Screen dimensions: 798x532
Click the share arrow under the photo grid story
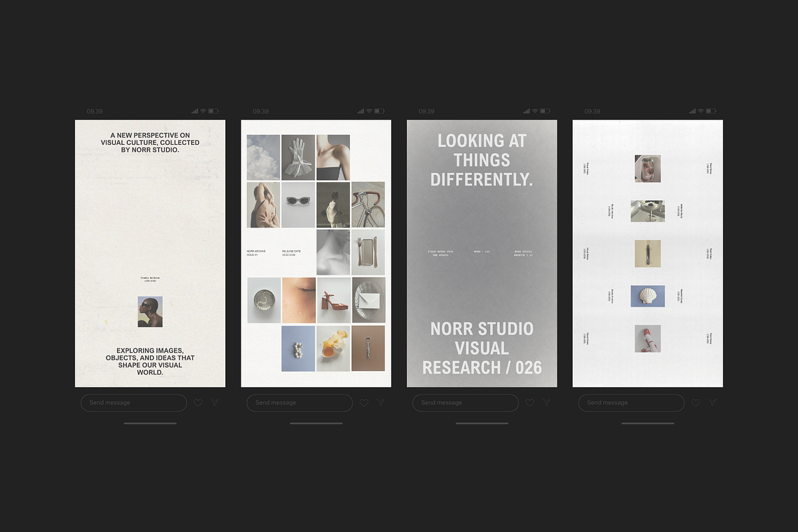click(380, 402)
